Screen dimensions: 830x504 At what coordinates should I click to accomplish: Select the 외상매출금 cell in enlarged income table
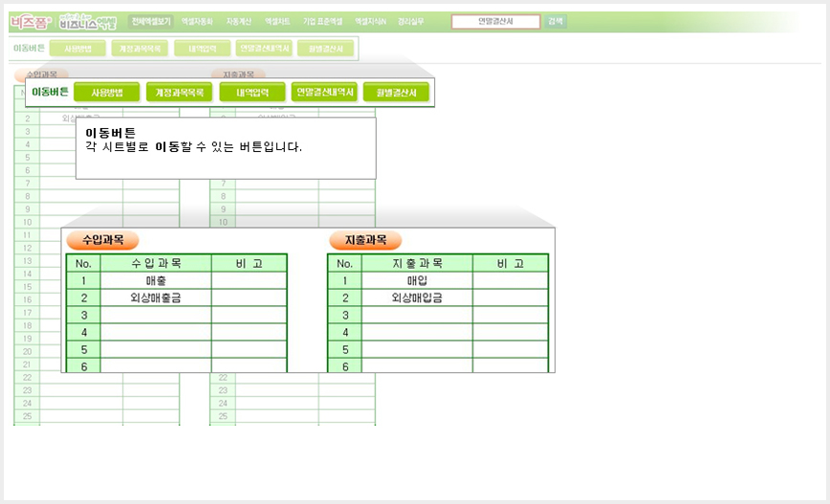pyautogui.click(x=156, y=298)
